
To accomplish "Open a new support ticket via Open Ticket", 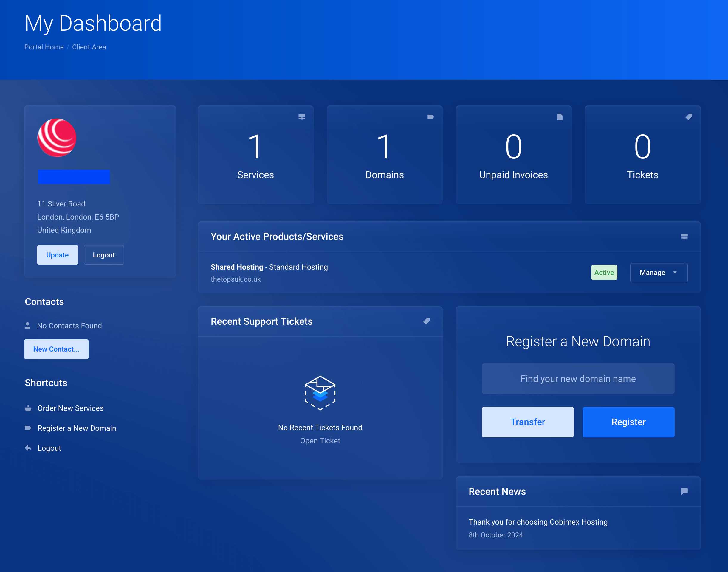I will (320, 440).
